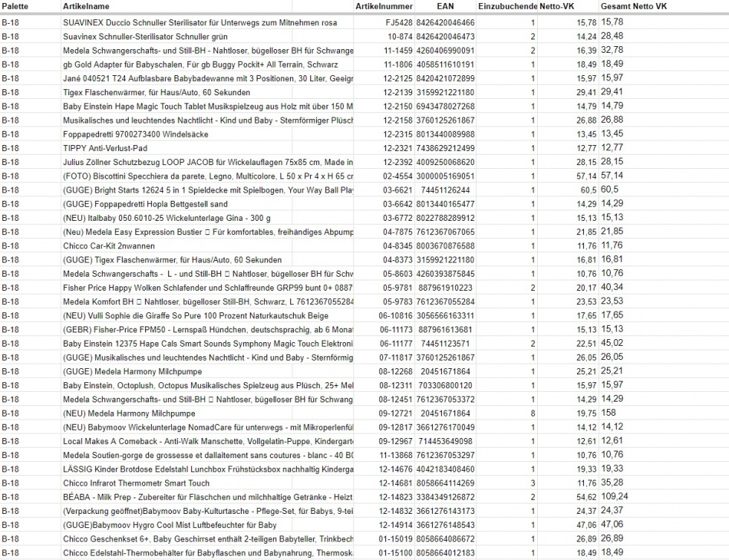729x560 pixels.
Task: Click the Julius Zöllner Schutzbezug LOOP cell
Action: click(208, 161)
